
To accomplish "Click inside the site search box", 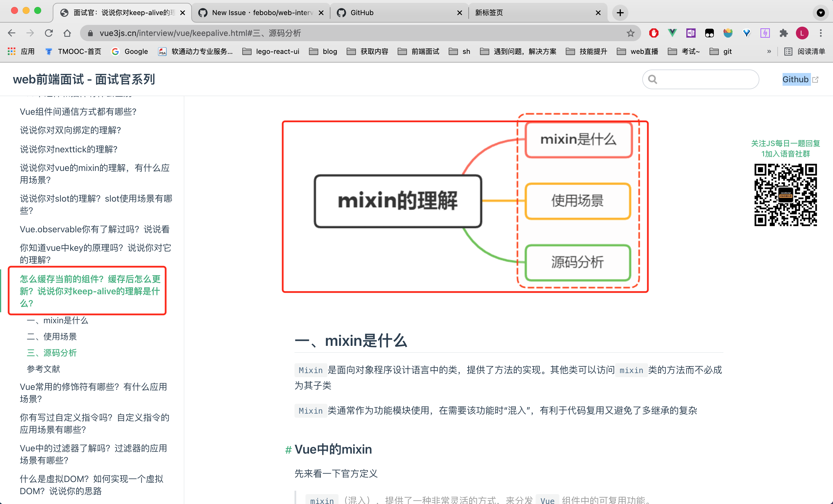I will tap(700, 79).
